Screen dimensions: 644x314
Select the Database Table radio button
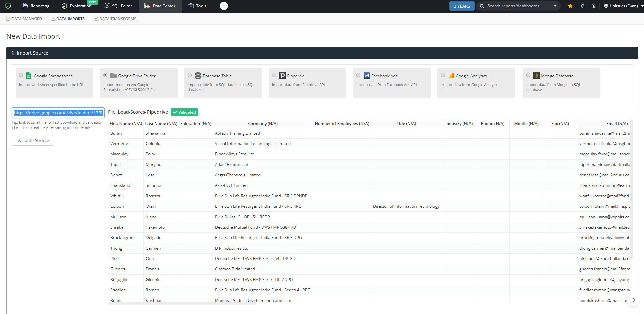point(190,75)
